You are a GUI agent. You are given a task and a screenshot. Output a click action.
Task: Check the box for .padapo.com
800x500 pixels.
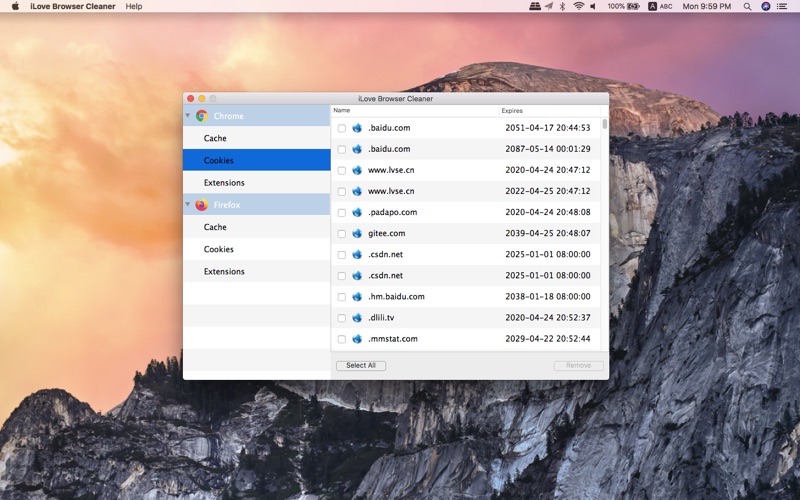point(342,213)
